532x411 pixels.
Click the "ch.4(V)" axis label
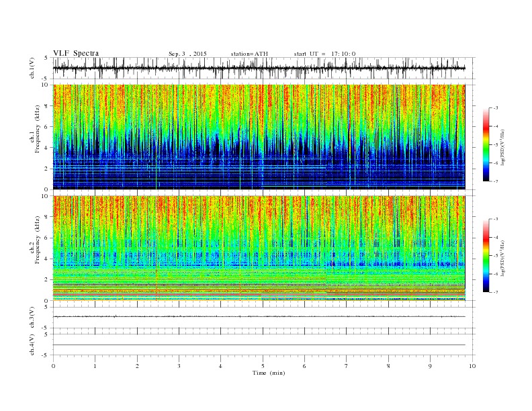(33, 345)
